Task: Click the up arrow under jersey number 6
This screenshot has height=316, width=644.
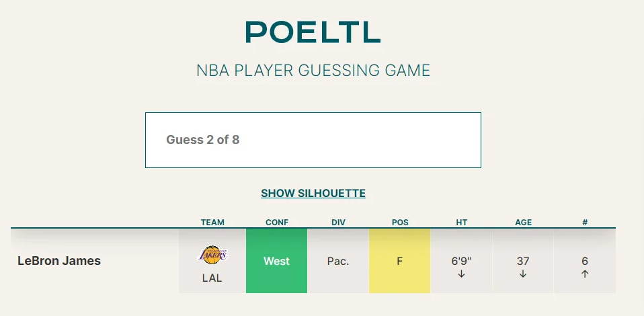Action: point(585,274)
